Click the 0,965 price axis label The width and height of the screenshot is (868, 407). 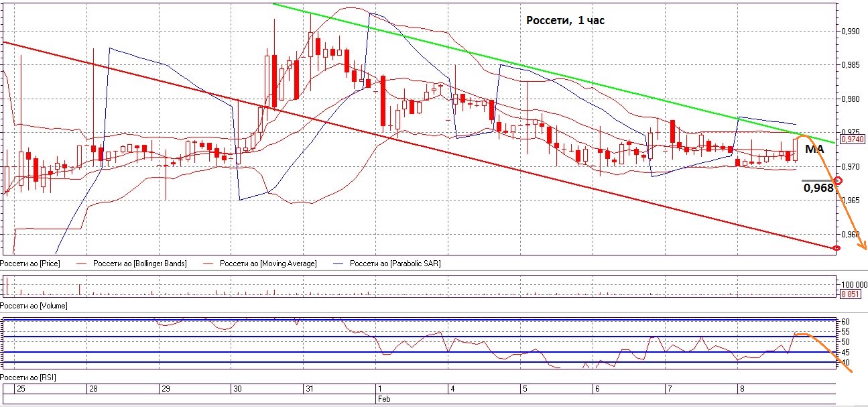(x=852, y=200)
